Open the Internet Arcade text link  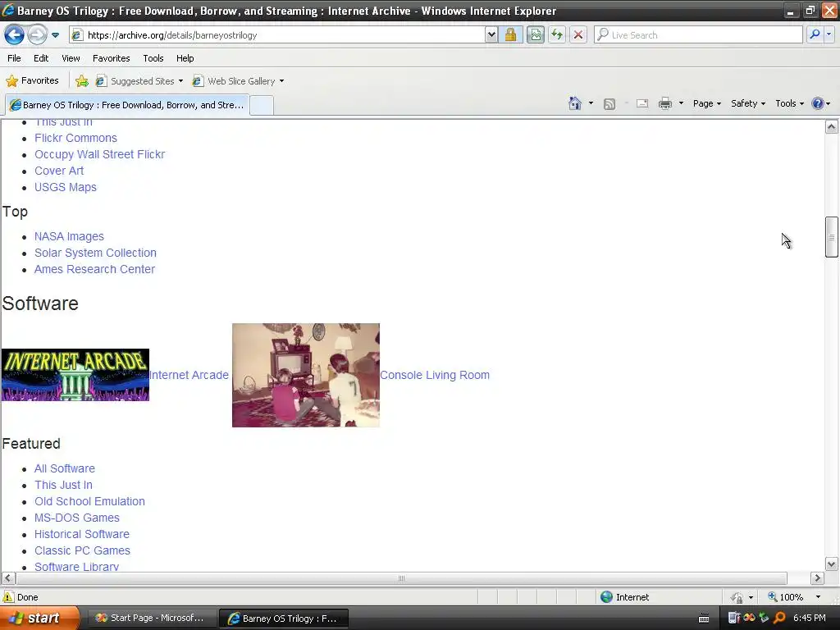(x=189, y=375)
